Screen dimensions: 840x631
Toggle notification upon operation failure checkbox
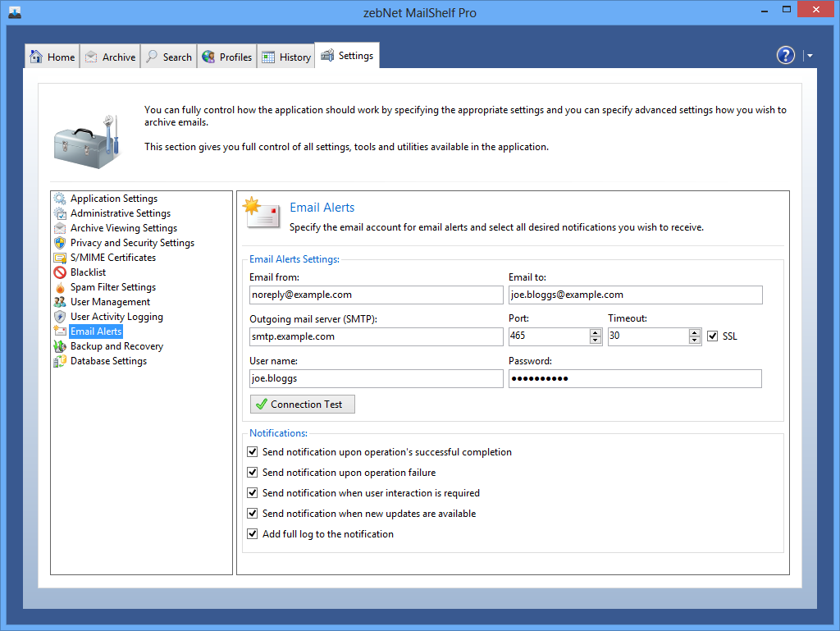point(253,473)
